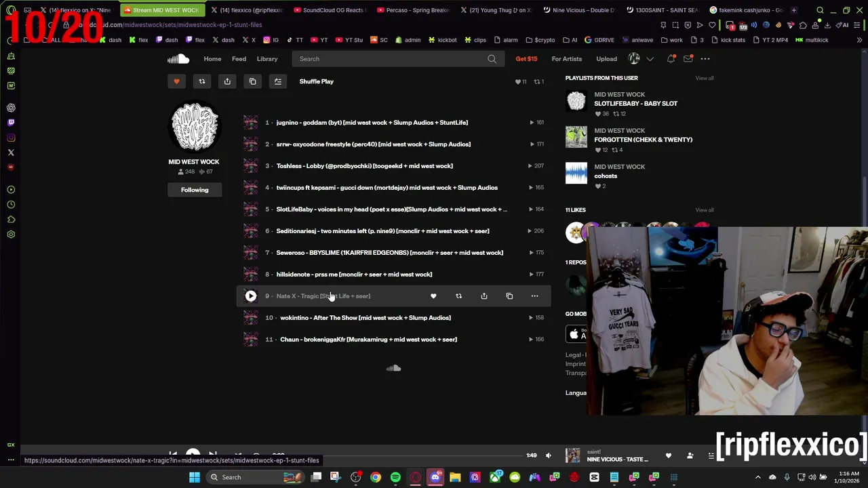Open a new browser tab
This screenshot has width=868, height=488.
pyautogui.click(x=794, y=10)
